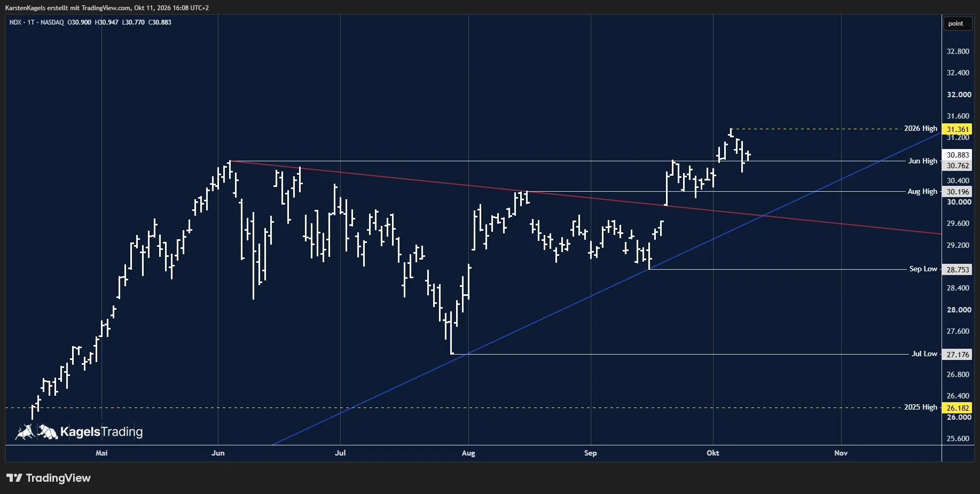Select the 26.182 yellow price tag
The width and height of the screenshot is (980, 494).
click(958, 408)
